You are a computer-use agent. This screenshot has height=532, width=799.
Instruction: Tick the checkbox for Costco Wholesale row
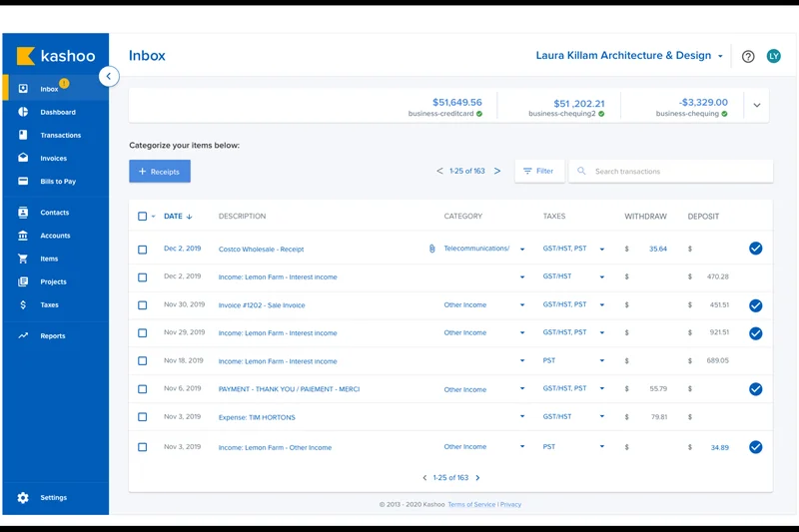143,249
